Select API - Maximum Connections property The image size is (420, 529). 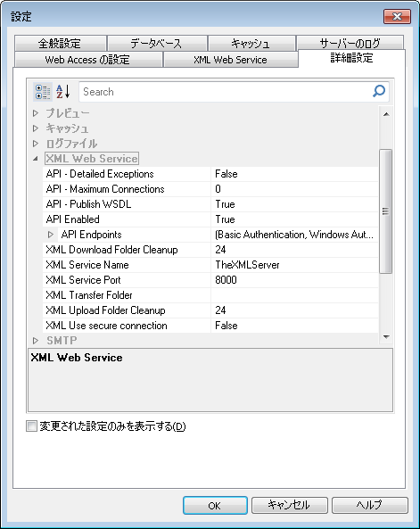point(127,189)
